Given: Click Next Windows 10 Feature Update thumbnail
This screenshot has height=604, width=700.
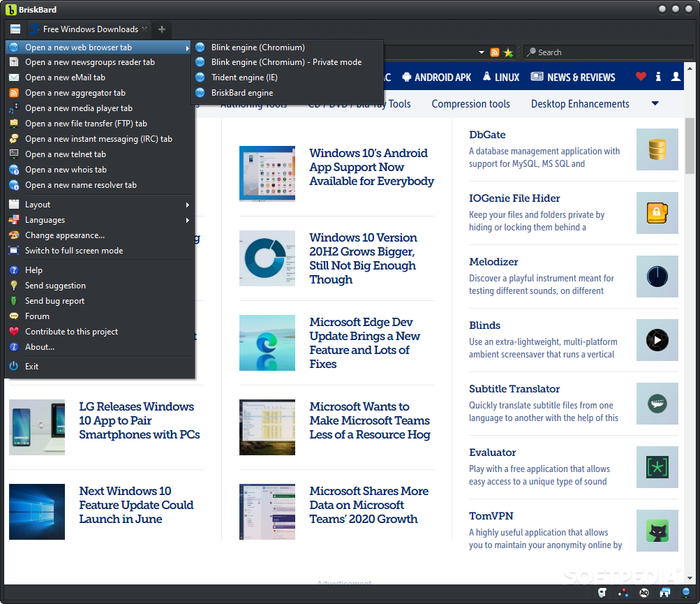Looking at the screenshot, I should coord(36,512).
